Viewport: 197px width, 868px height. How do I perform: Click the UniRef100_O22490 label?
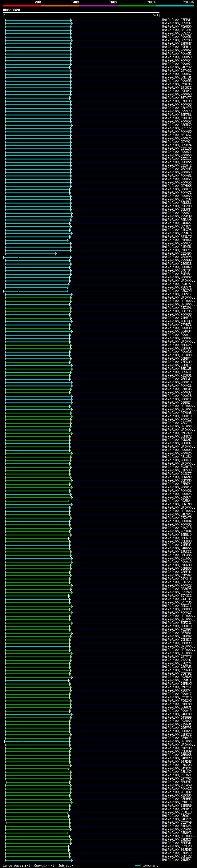click(x=177, y=254)
